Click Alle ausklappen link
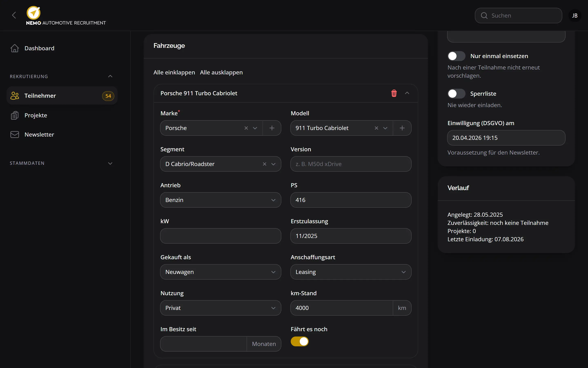Image resolution: width=588 pixels, height=368 pixels. click(x=221, y=73)
